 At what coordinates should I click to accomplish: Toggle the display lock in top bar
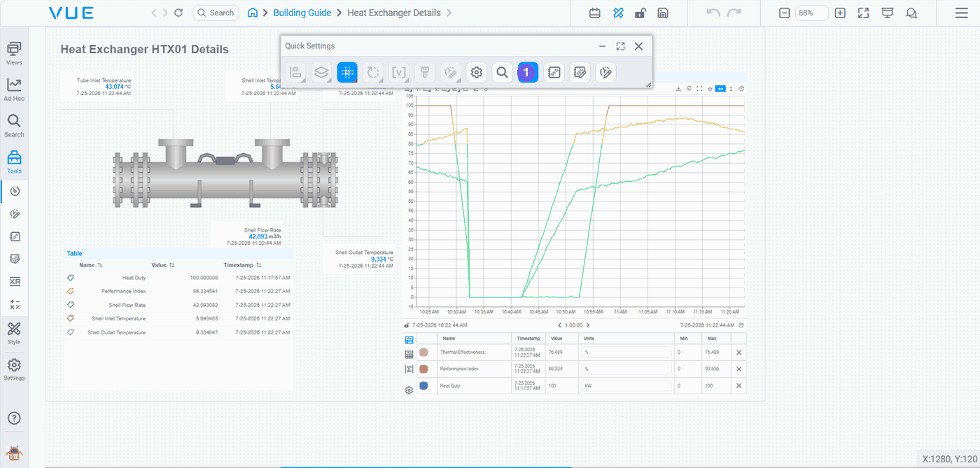(640, 13)
